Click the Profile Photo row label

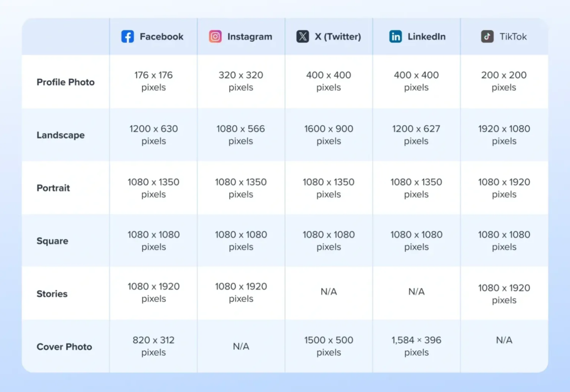point(66,82)
